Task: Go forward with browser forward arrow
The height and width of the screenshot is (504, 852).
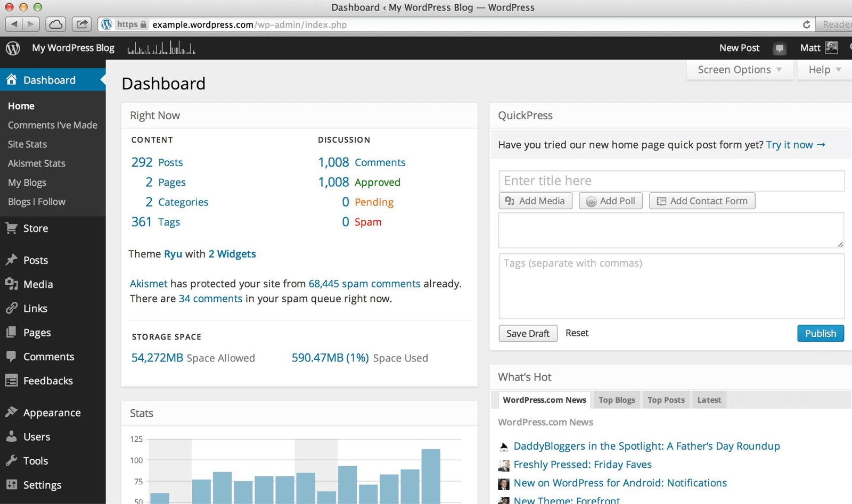Action: 31,24
